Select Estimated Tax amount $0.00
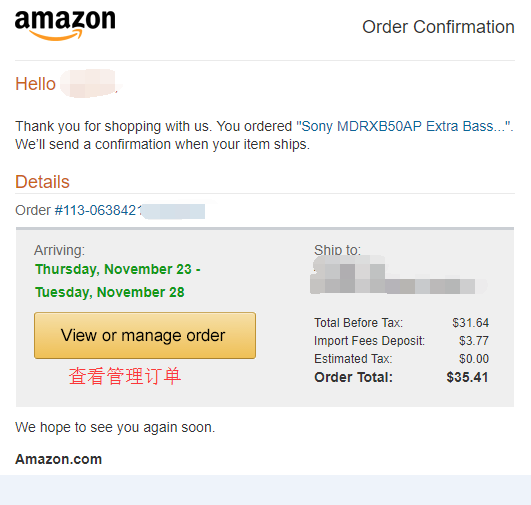 click(x=474, y=359)
